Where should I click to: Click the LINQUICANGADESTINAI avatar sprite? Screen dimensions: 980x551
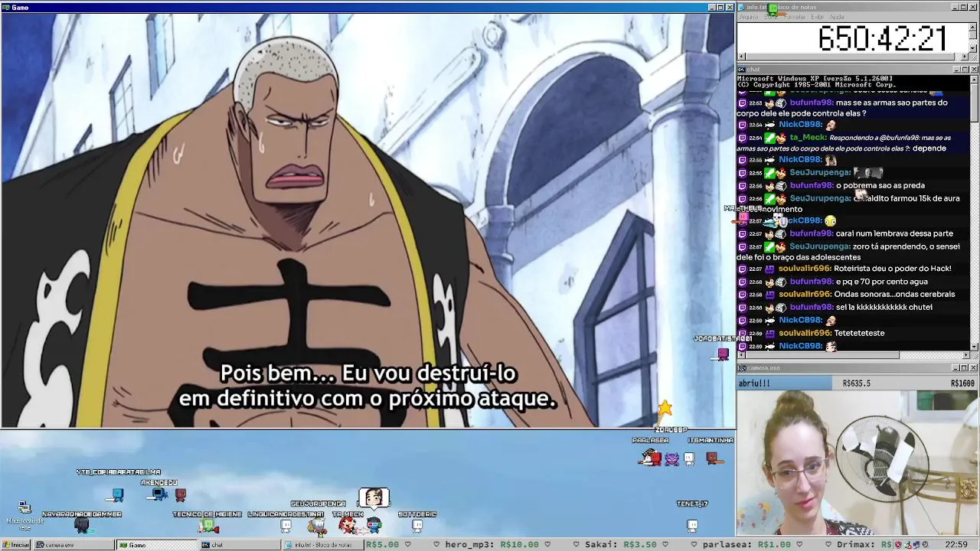[286, 526]
